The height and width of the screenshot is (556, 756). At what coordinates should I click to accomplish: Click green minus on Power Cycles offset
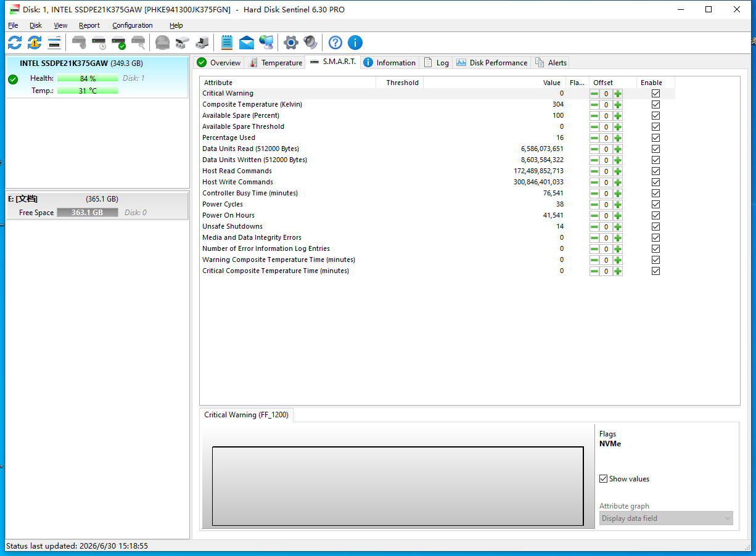point(594,205)
